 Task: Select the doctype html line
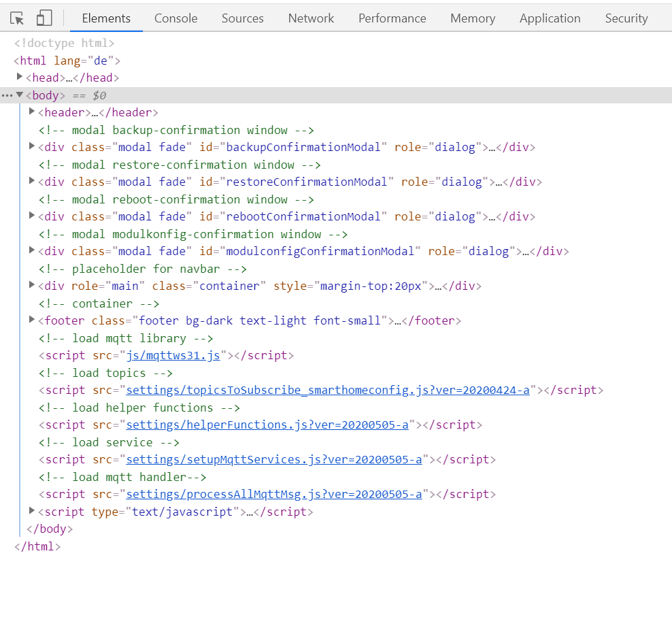pos(65,44)
